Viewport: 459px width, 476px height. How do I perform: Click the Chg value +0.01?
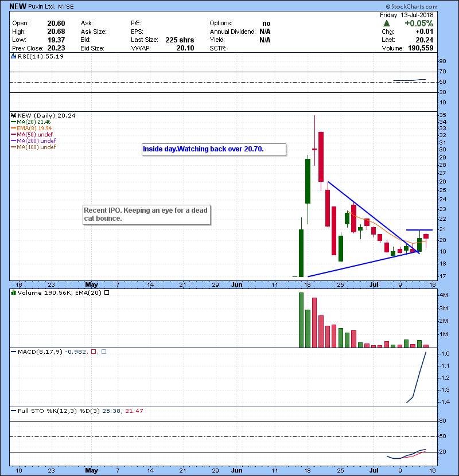425,32
